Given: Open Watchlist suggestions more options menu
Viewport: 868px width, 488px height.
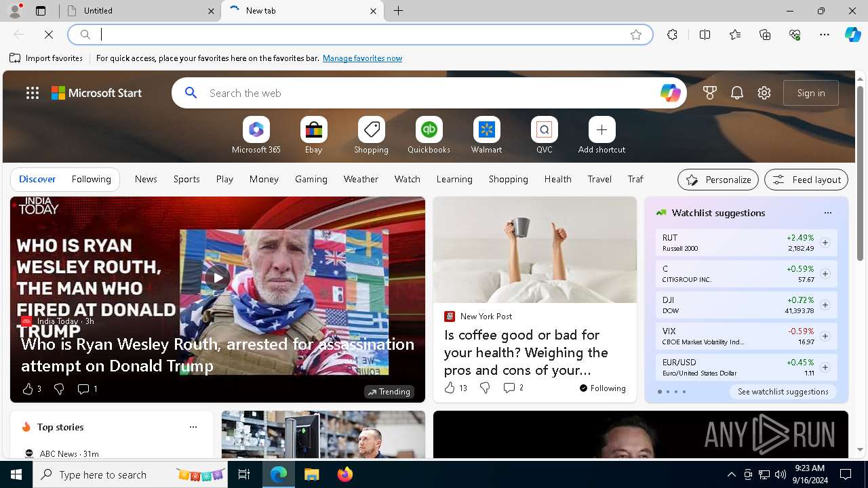Looking at the screenshot, I should [x=827, y=213].
